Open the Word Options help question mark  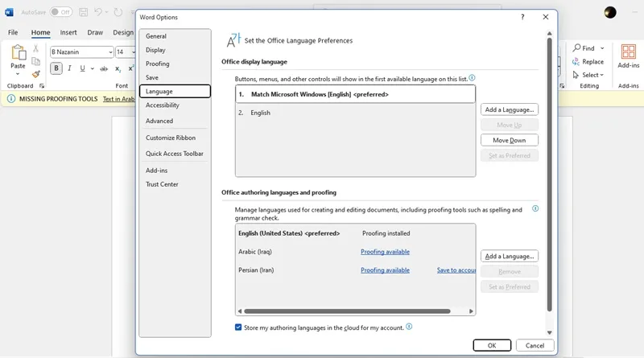tap(522, 17)
